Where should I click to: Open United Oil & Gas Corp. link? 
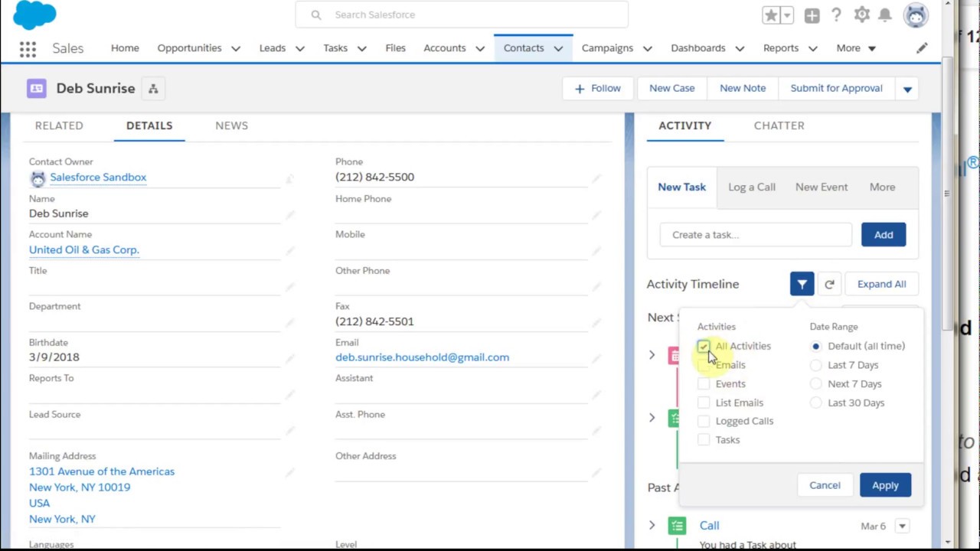(84, 250)
